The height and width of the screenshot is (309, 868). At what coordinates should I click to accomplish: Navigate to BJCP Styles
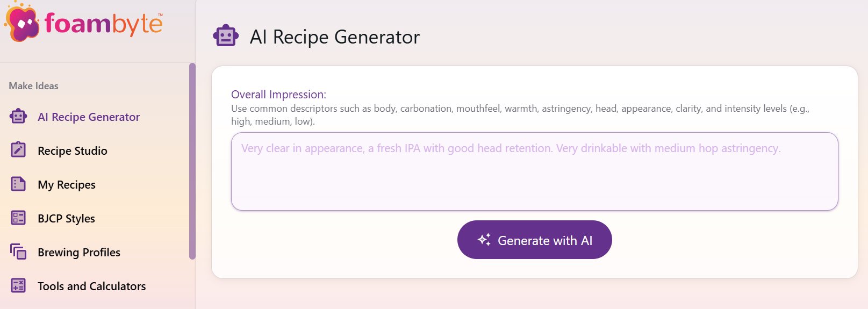point(66,219)
